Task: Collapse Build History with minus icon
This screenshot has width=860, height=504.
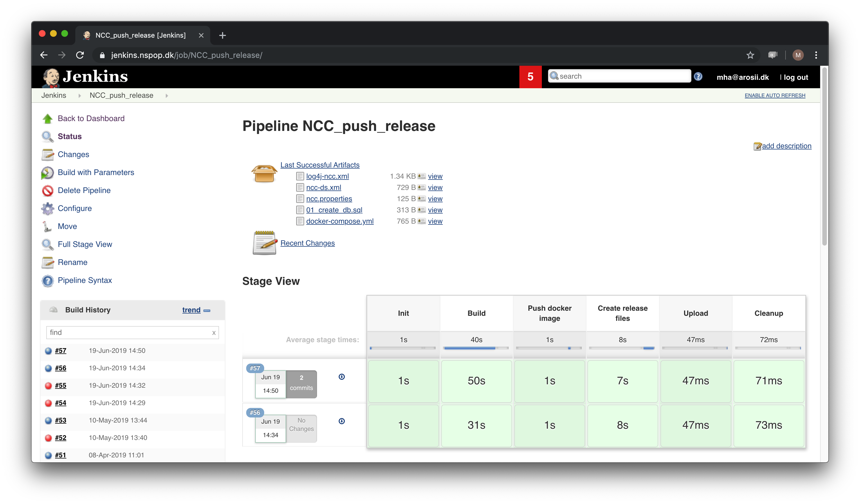Action: [x=207, y=310]
